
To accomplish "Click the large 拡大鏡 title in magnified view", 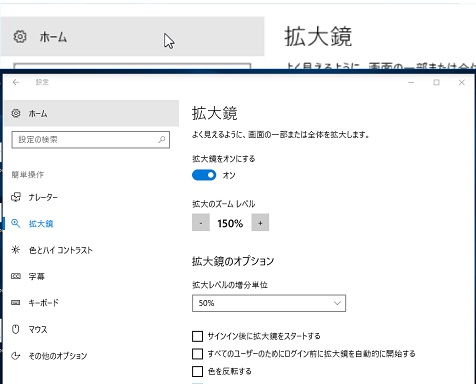I will click(x=318, y=37).
